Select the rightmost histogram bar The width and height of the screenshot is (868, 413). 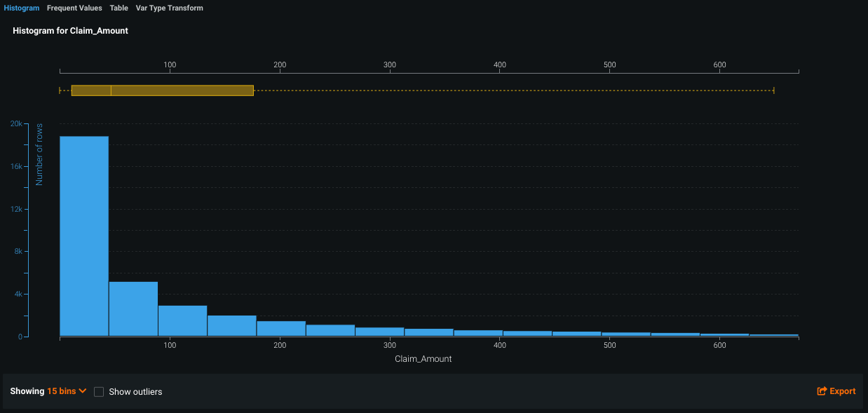(x=773, y=335)
